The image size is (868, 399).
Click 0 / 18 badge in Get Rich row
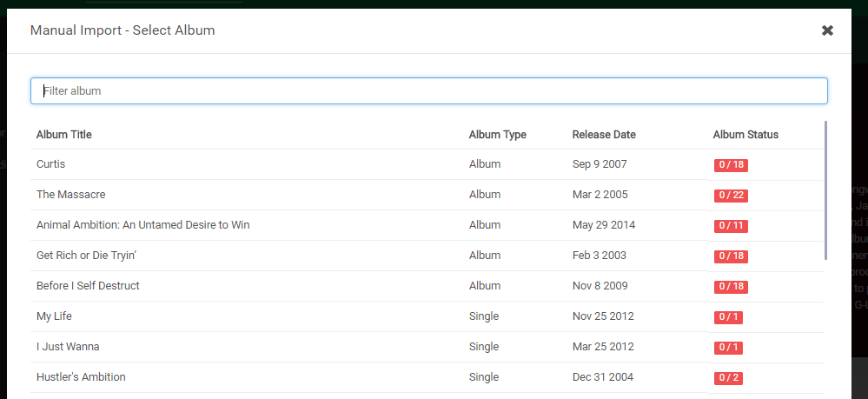[x=731, y=256]
